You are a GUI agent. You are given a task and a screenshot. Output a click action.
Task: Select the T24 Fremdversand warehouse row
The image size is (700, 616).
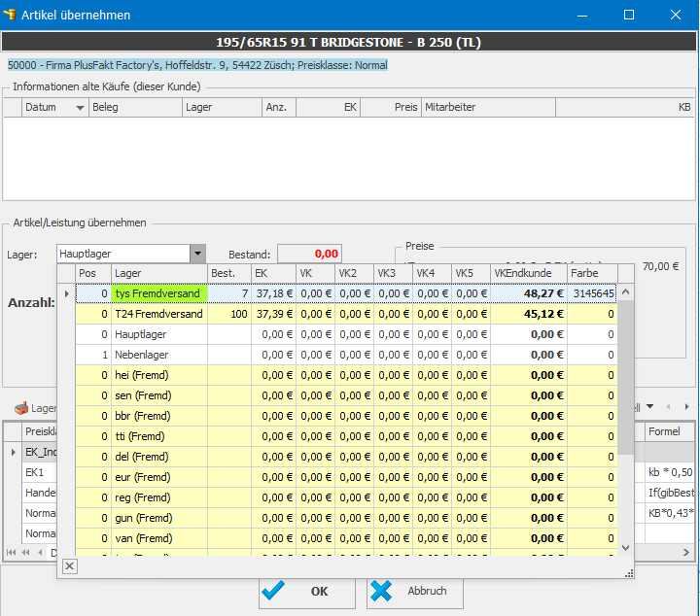pyautogui.click(x=158, y=314)
